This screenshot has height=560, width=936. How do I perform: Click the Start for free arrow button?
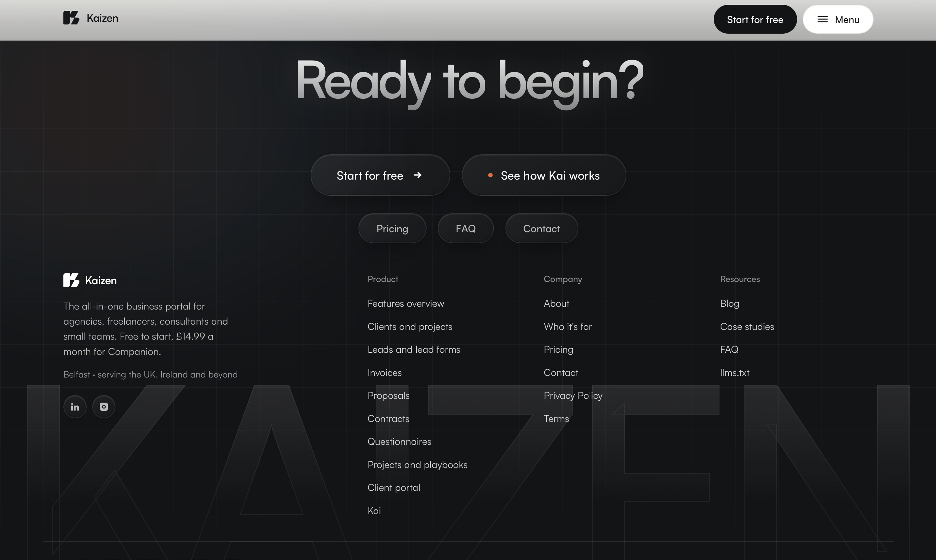pyautogui.click(x=380, y=175)
